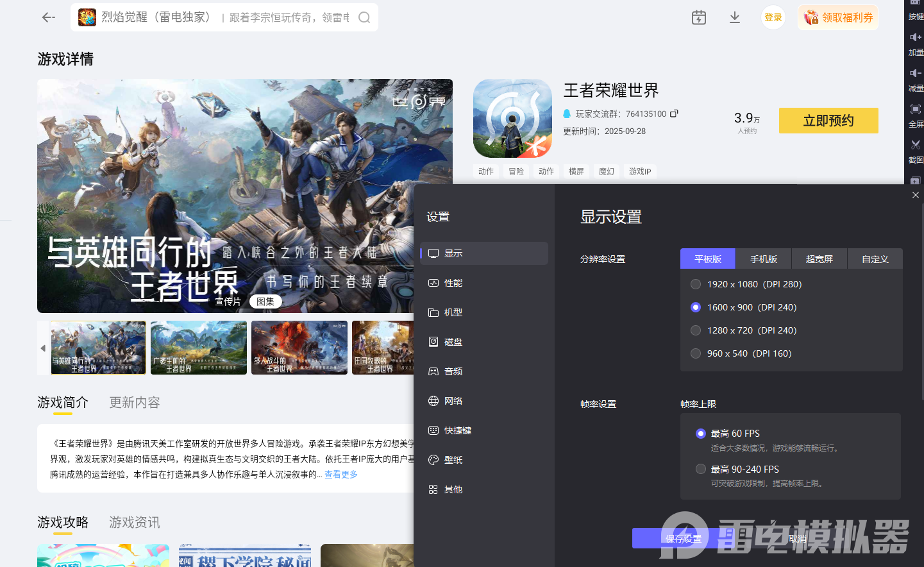The height and width of the screenshot is (567, 924).
Task: Open the 网络 (Network) settings section
Action: pyautogui.click(x=453, y=400)
